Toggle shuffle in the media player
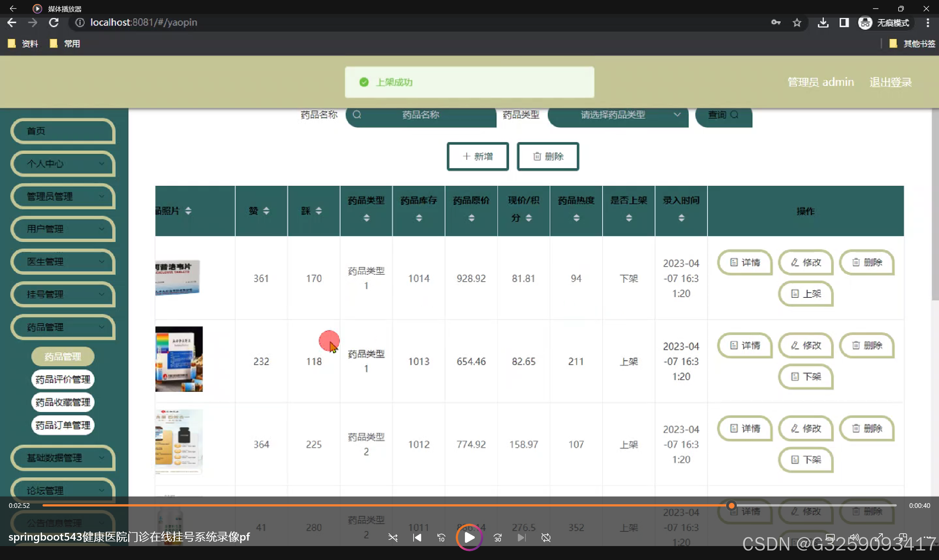Viewport: 939px width, 560px height. tap(393, 537)
